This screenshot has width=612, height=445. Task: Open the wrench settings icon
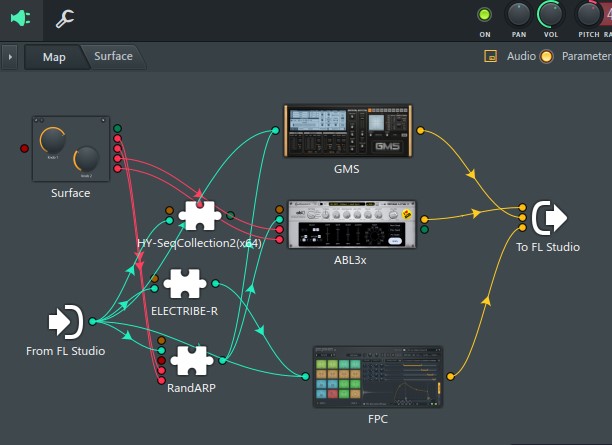click(x=65, y=18)
